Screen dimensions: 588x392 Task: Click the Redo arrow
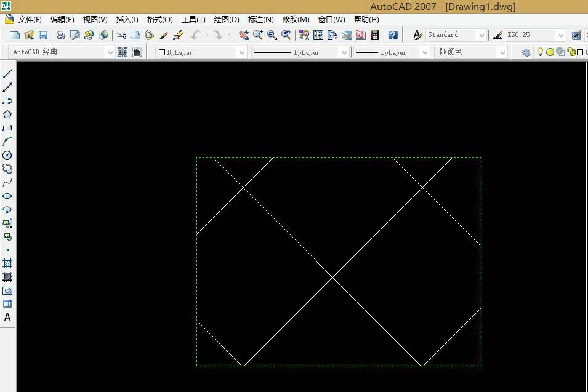tap(217, 35)
